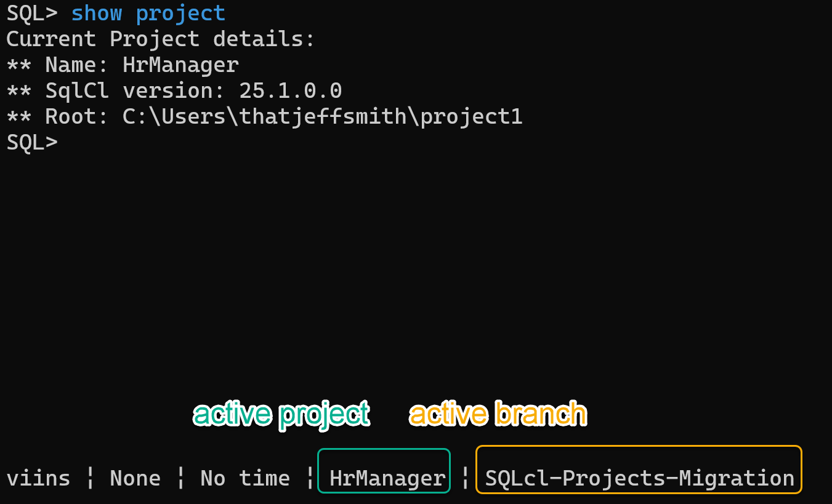This screenshot has height=504, width=832.
Task: Click the HrManager item in the status bar
Action: click(387, 478)
